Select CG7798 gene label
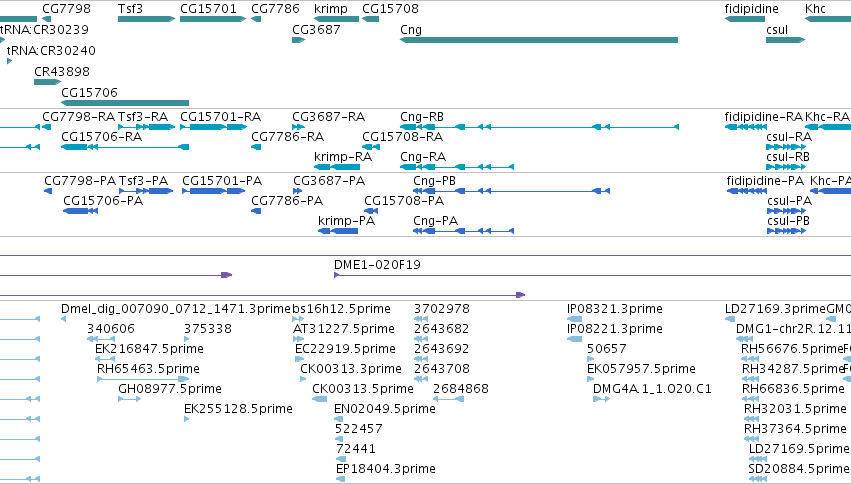This screenshot has width=851, height=484. click(x=66, y=9)
